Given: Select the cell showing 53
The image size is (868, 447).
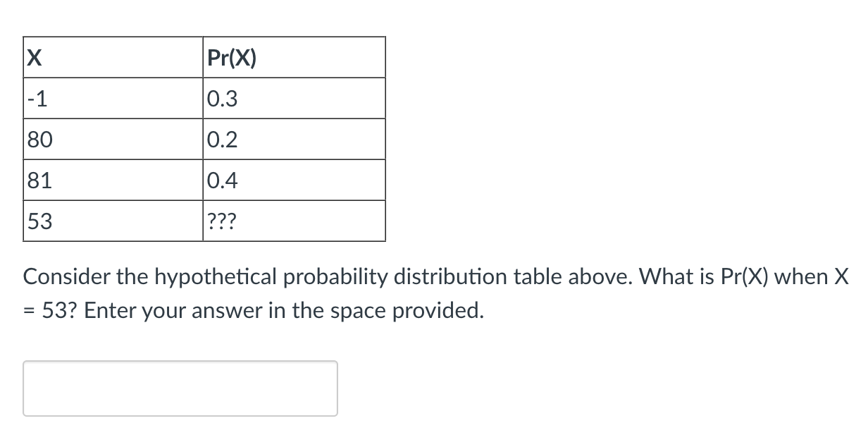Looking at the screenshot, I should click(x=113, y=220).
